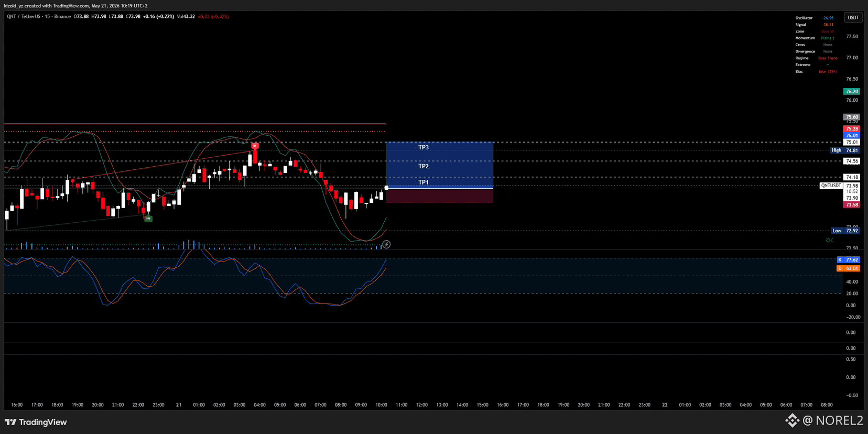The height and width of the screenshot is (434, 868).
Task: Select the TP1 target label
Action: (x=424, y=182)
